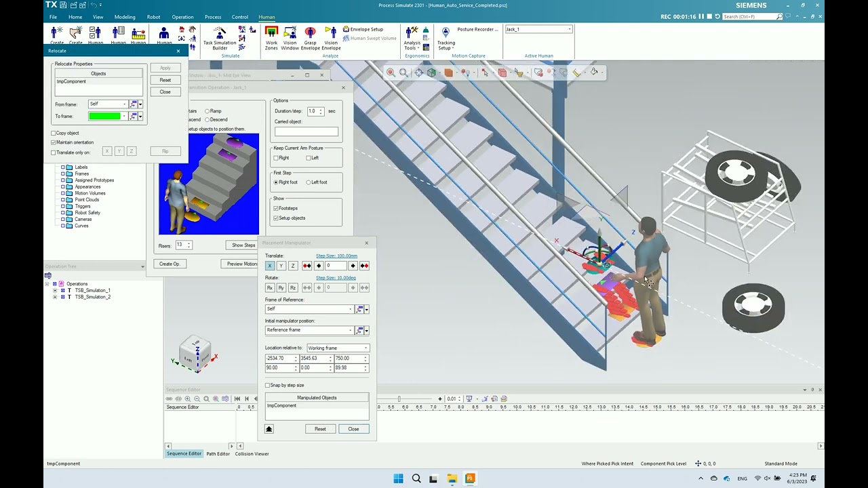
Task: Toggle Maintain orientation checkbox
Action: [x=54, y=142]
